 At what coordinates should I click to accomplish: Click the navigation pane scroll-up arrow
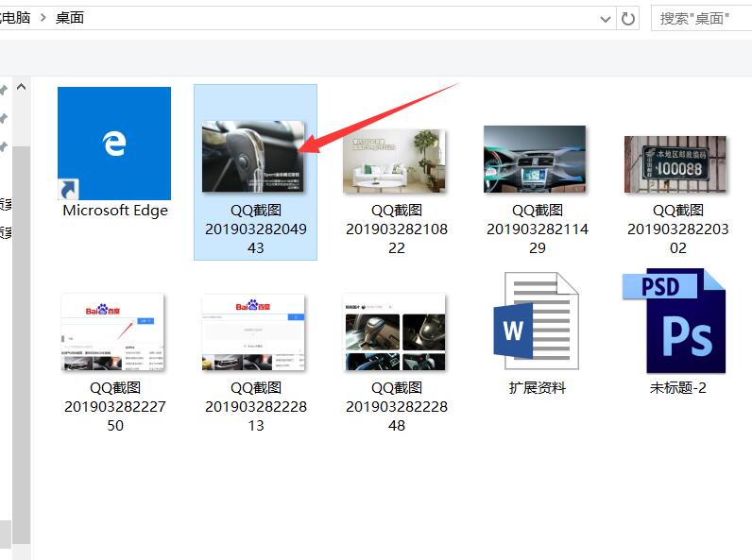(x=21, y=88)
